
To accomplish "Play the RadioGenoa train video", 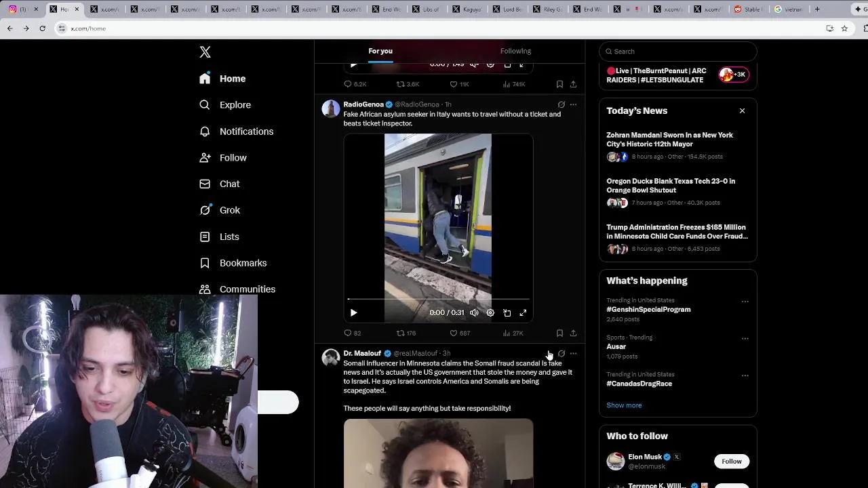I will [x=353, y=313].
